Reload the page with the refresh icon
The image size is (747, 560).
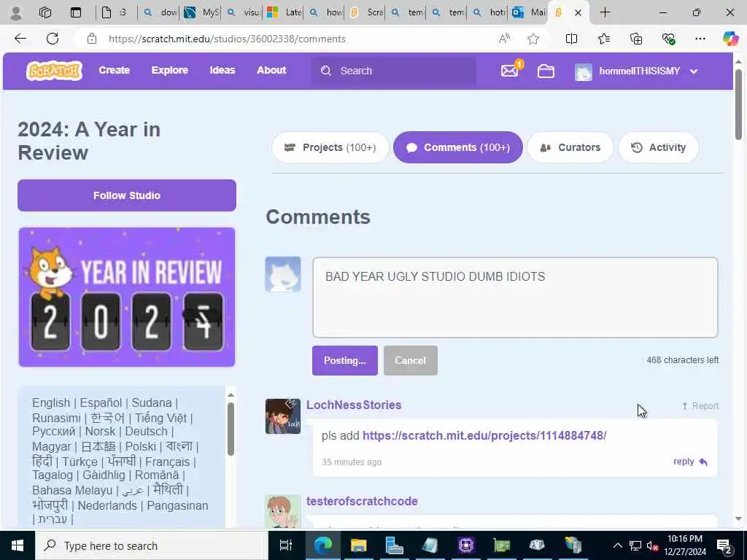53,39
